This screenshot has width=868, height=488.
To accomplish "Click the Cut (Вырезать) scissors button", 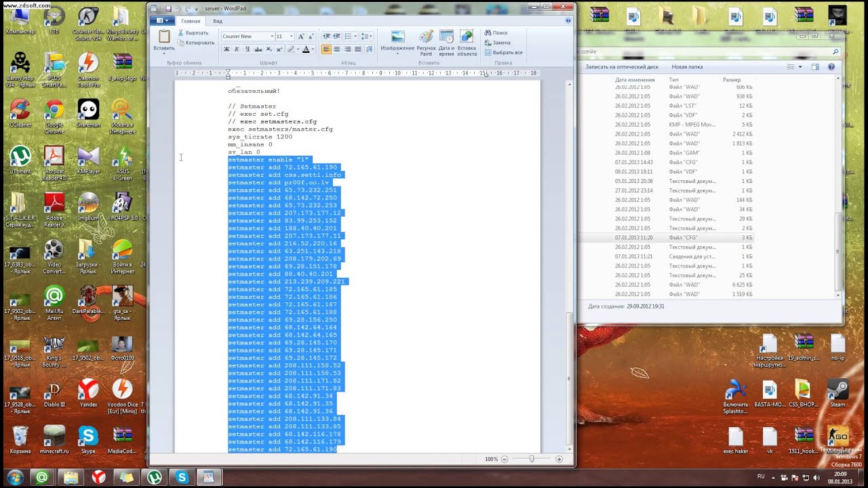I will (193, 33).
